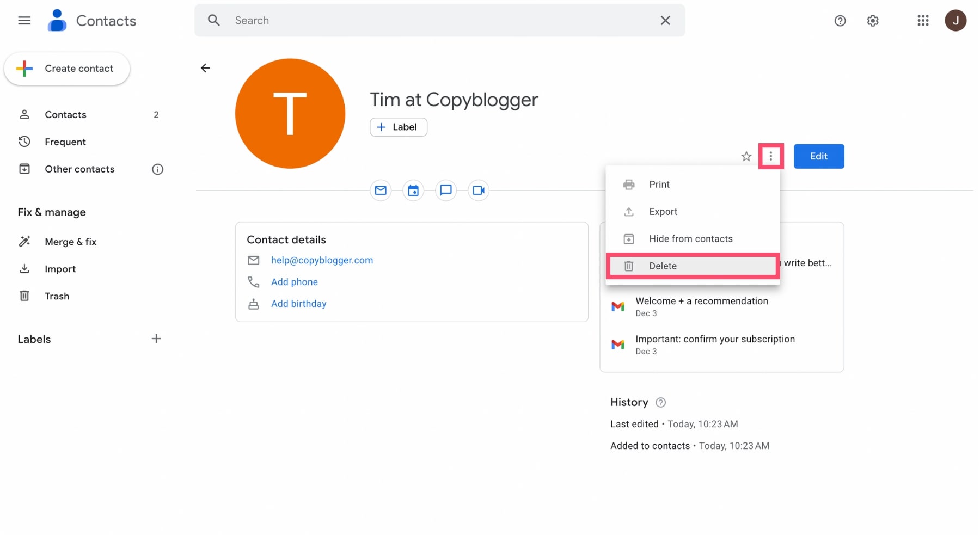Add a label with the Label button
The height and width of the screenshot is (535, 980).
[399, 127]
